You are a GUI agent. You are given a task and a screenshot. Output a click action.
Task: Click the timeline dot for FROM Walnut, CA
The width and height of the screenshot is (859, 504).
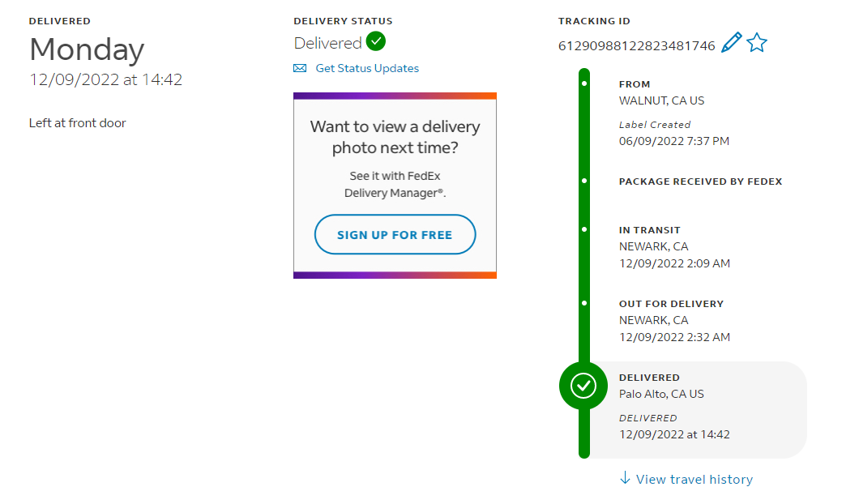(x=584, y=83)
